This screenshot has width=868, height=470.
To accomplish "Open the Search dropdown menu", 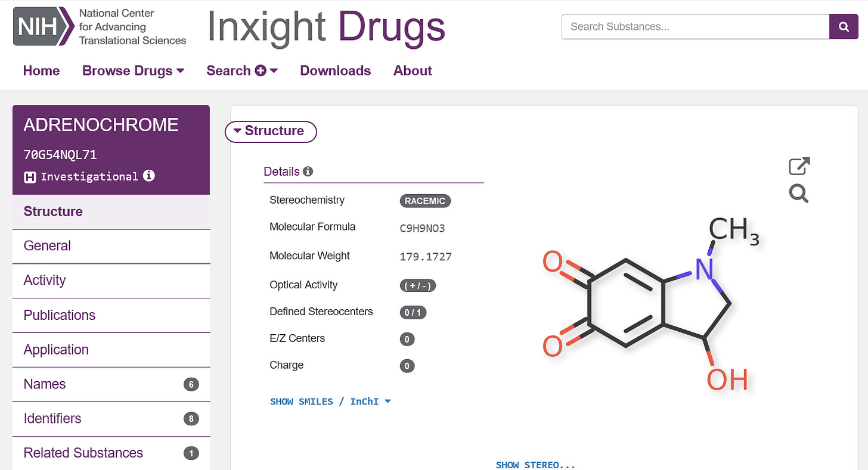I will [x=242, y=70].
